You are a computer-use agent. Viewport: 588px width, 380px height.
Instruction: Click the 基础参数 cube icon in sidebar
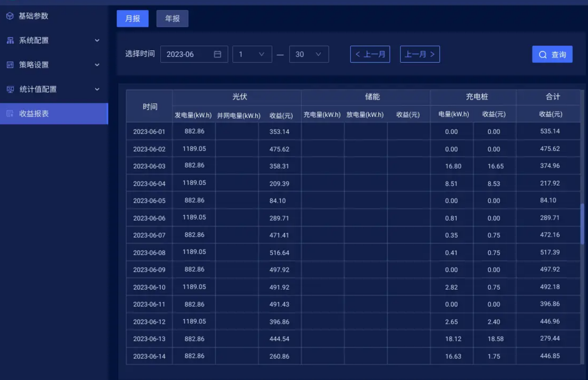[10, 16]
